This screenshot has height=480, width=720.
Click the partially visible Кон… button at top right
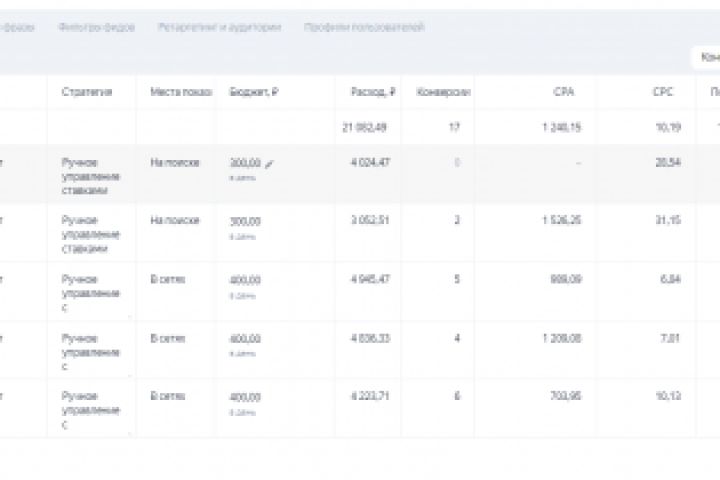click(x=708, y=58)
